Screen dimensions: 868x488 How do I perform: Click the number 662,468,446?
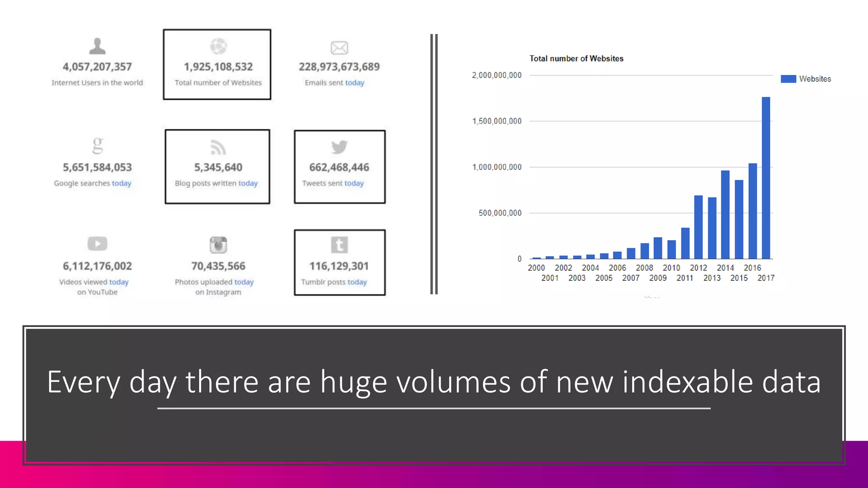[x=339, y=167]
